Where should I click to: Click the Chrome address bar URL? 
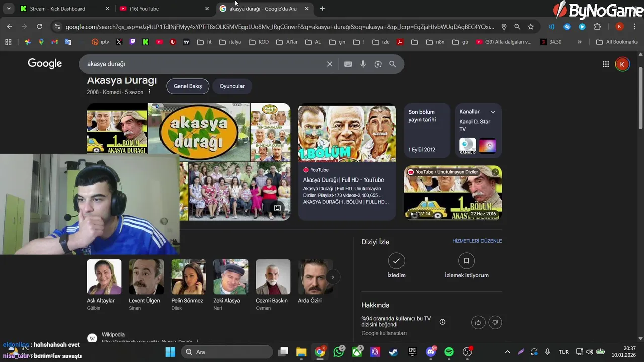[x=279, y=27]
